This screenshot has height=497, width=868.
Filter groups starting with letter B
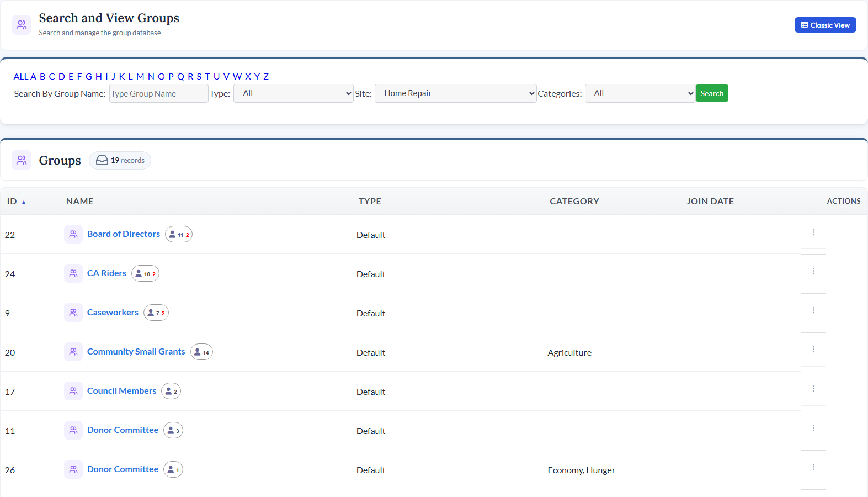[42, 76]
